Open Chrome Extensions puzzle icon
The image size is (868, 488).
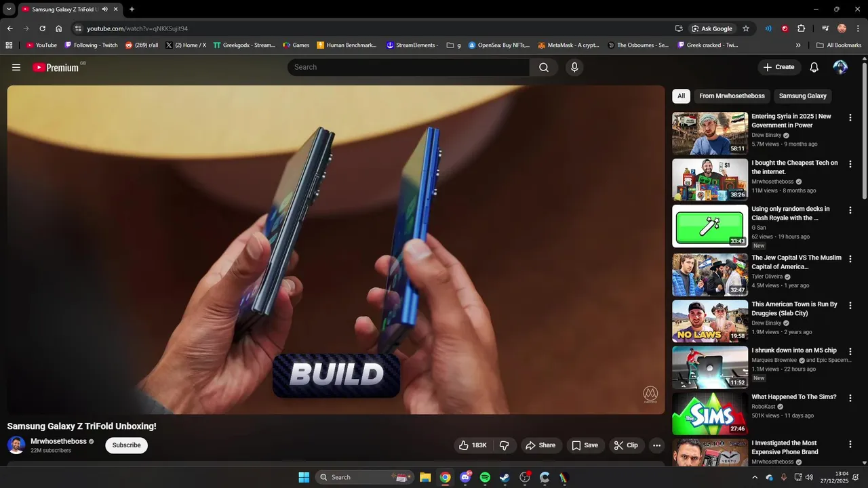click(x=801, y=28)
